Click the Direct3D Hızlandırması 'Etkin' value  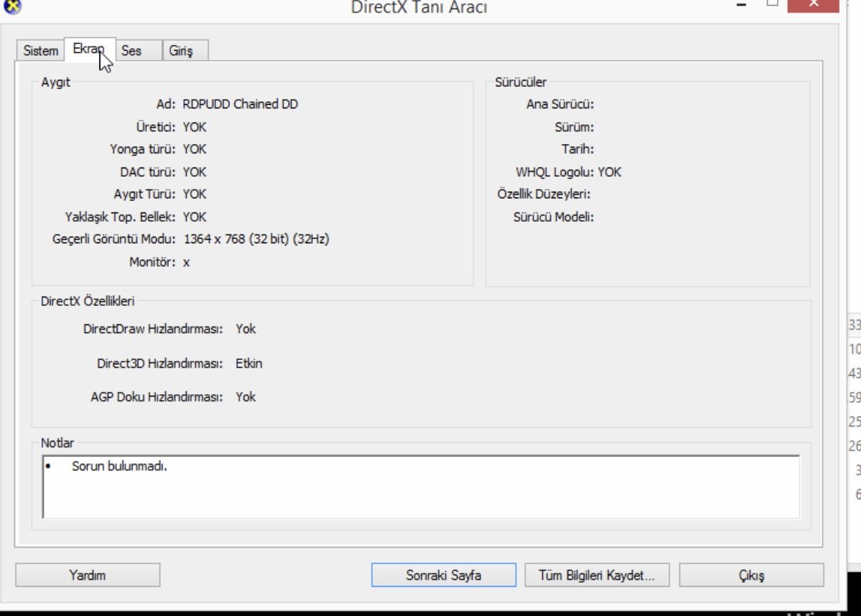[249, 364]
